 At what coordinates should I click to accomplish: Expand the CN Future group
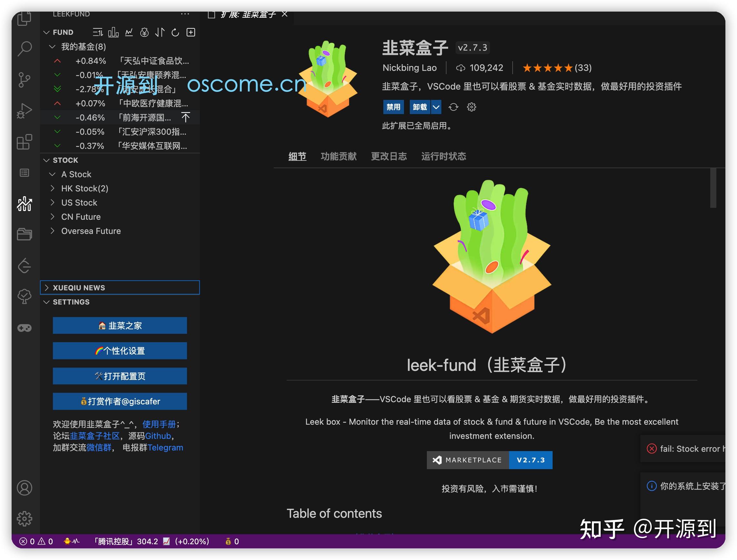[52, 217]
